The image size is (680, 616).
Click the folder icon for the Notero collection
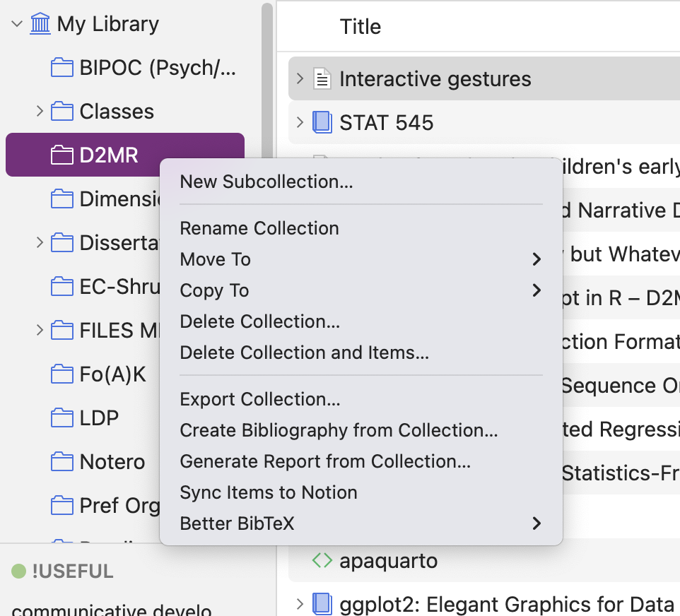click(61, 461)
